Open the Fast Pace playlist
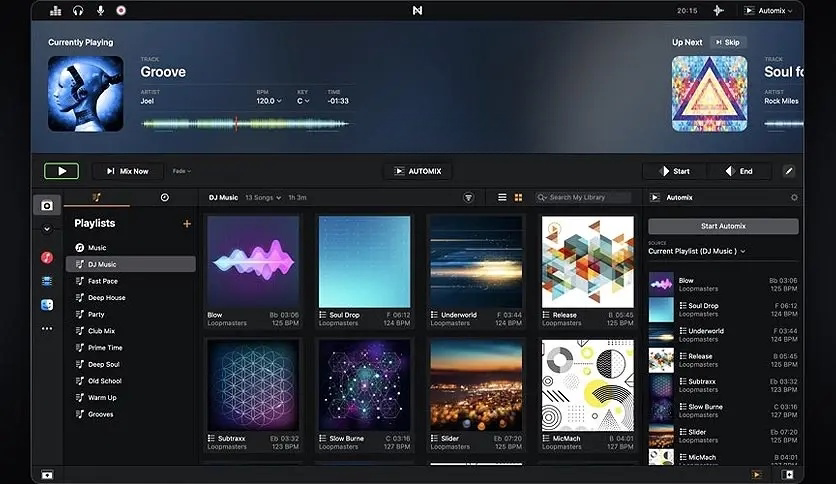Screen dimensions: 836x484 (x=131, y=281)
